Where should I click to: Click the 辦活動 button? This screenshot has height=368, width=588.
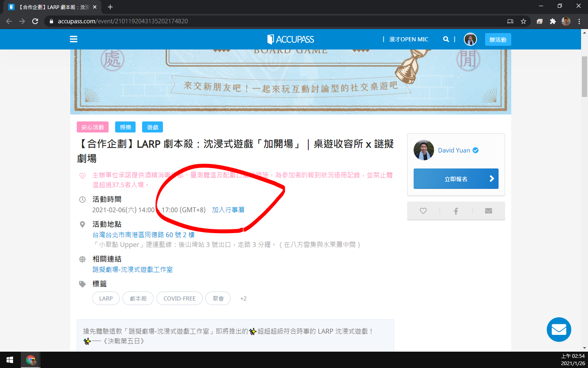(498, 40)
